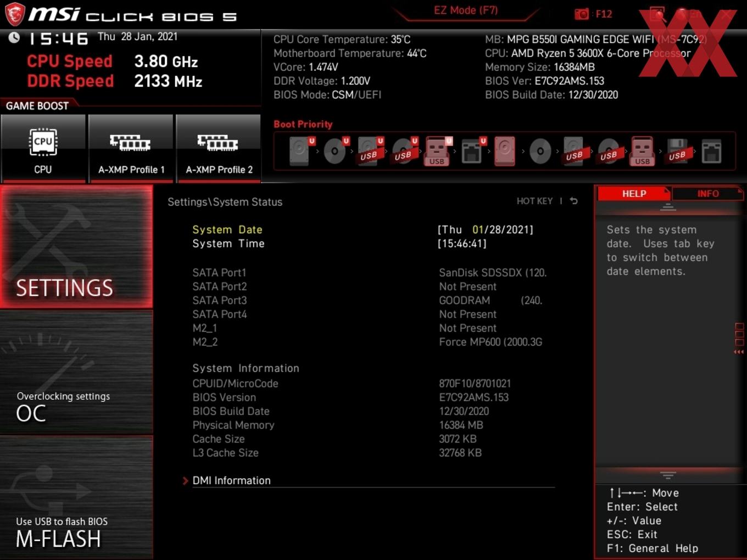This screenshot has height=560, width=747.
Task: Select the UEFI USB key boot icon
Action: coord(438,151)
